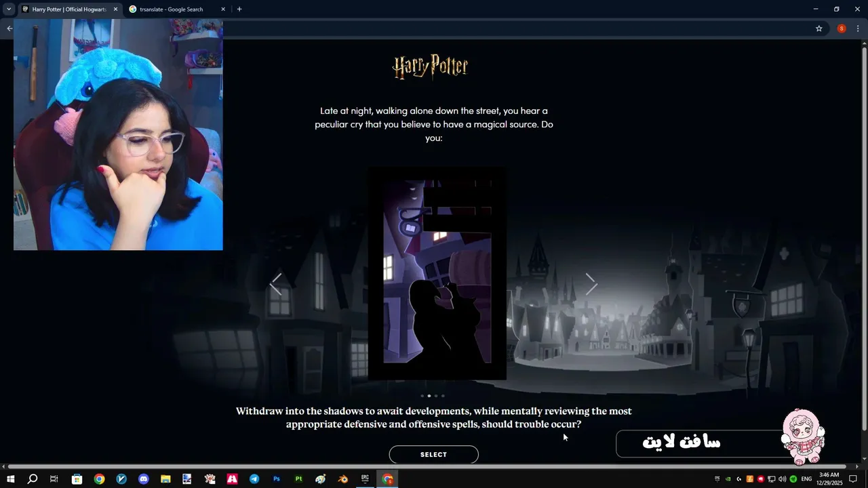Click the 'Withdraw into the shadows' answer text

click(433, 418)
